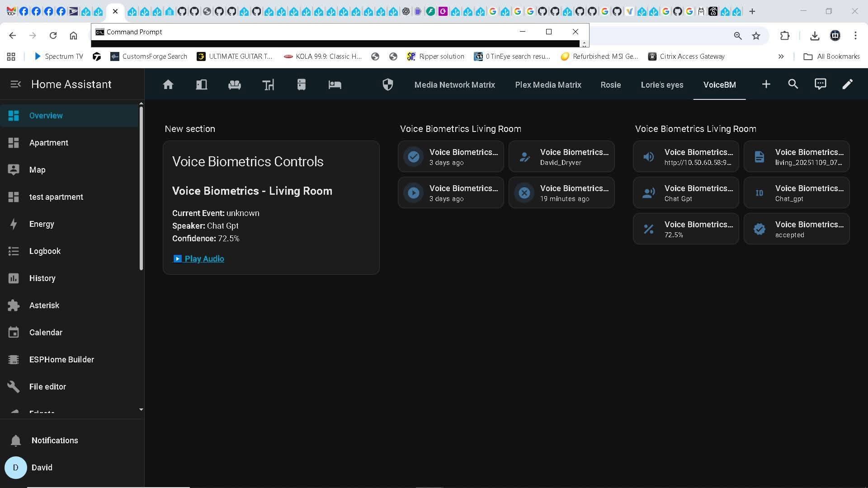The height and width of the screenshot is (488, 868).
Task: Add a new view with plus icon
Action: tap(766, 84)
